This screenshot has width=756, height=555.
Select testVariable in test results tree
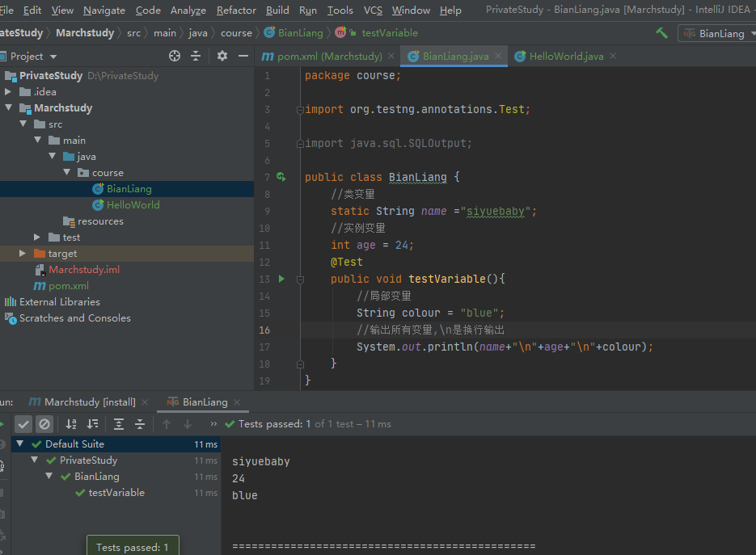click(116, 493)
